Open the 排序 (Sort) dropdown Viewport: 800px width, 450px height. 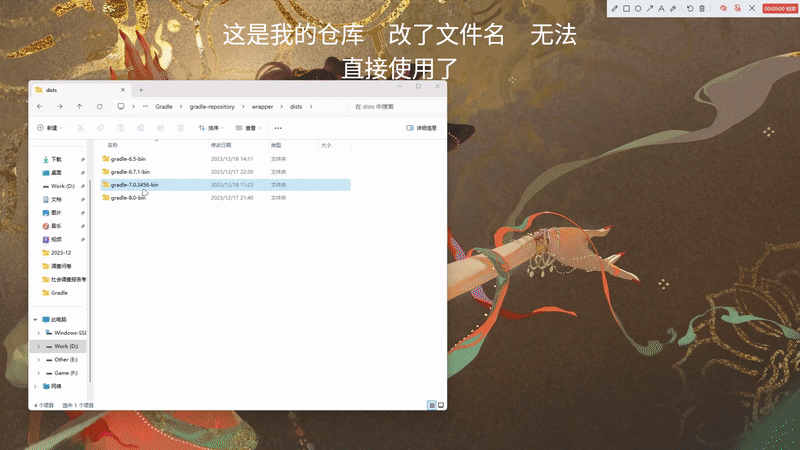tap(211, 128)
